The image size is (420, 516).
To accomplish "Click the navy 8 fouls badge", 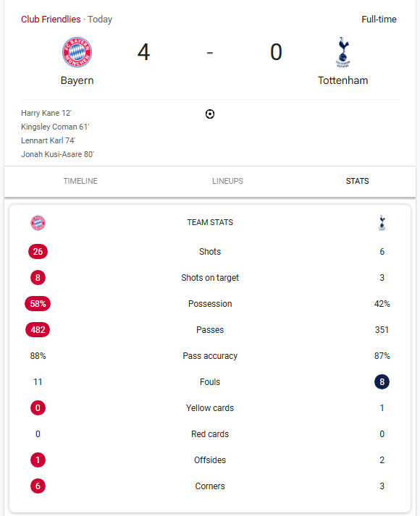I will pos(382,381).
